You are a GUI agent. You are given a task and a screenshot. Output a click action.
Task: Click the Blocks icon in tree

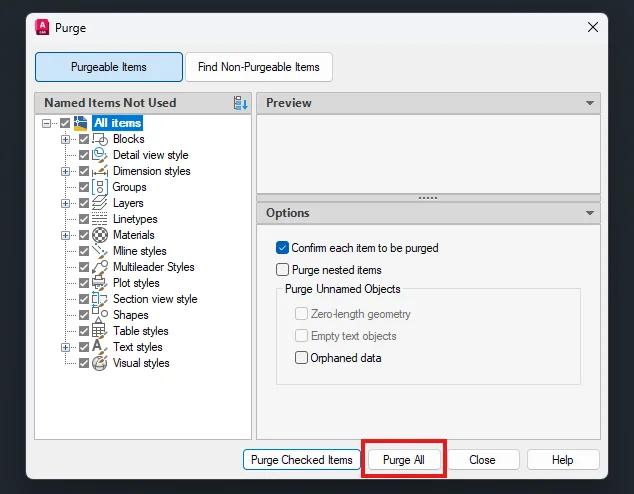pyautogui.click(x=100, y=139)
